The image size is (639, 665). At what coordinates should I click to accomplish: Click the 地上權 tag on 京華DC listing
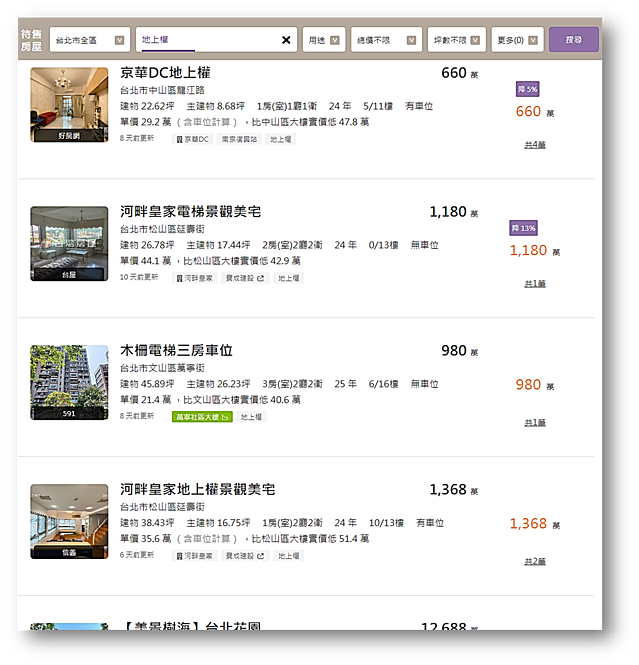click(x=281, y=139)
